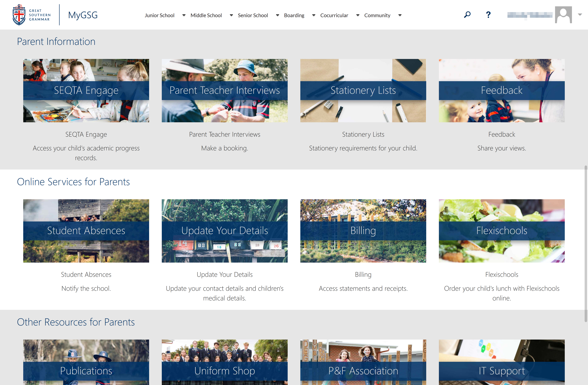Open the Publications tile image

coord(86,362)
